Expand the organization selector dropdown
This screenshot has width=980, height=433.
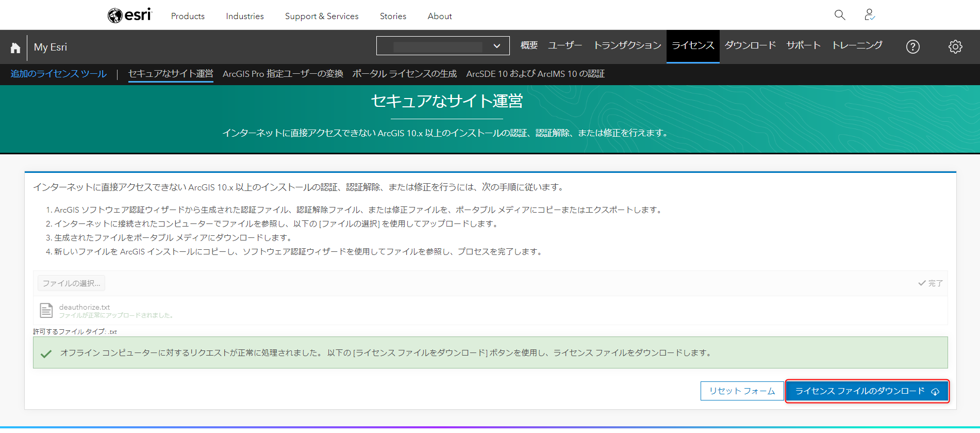click(443, 45)
